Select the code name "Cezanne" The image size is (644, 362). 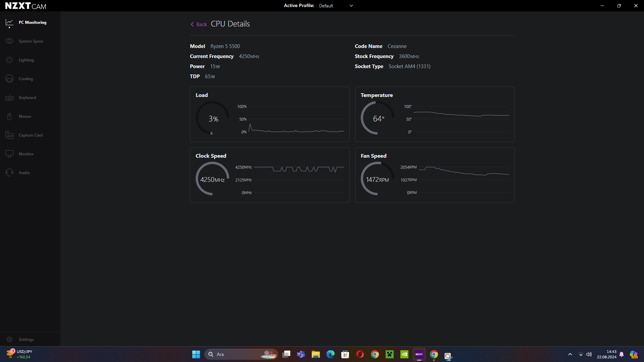coord(397,46)
